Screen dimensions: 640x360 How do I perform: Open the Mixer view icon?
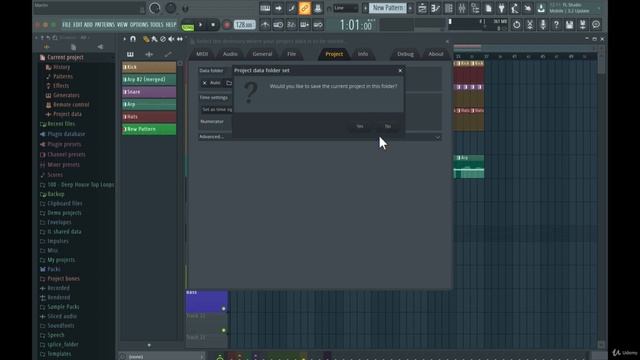[462, 8]
